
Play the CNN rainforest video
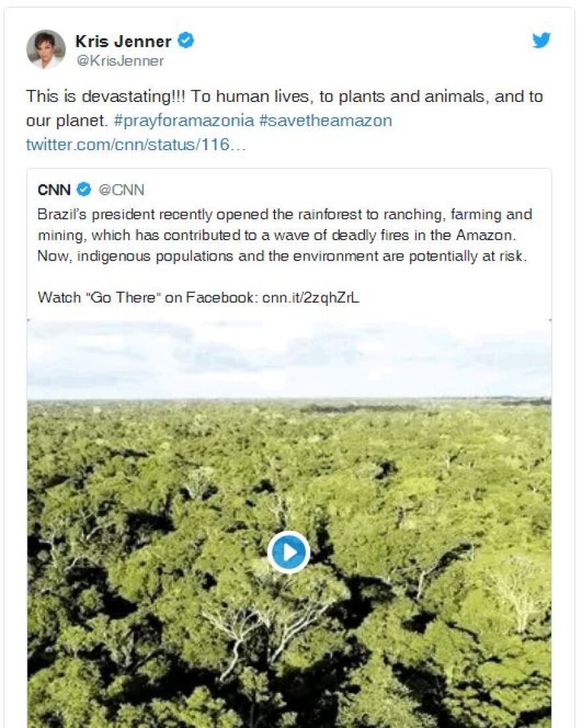click(x=289, y=551)
